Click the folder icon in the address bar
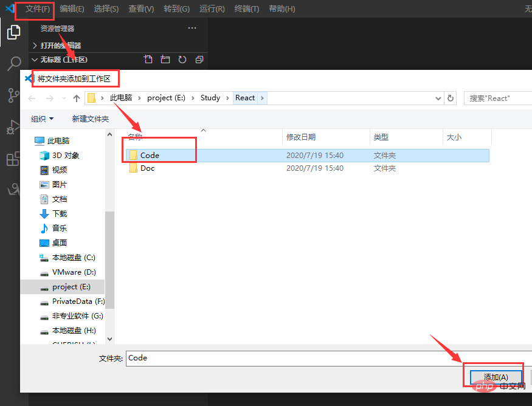Screen dimensions: 532x406 coord(91,98)
